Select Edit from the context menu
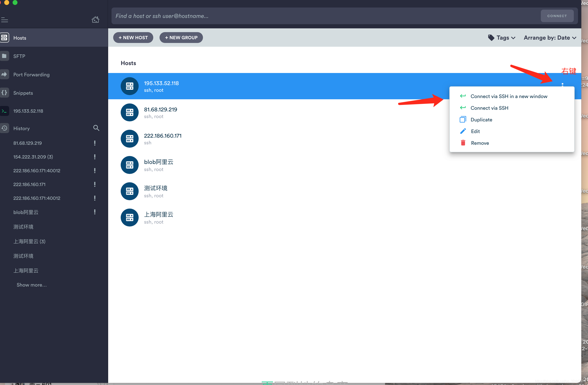The image size is (588, 385). click(x=475, y=131)
